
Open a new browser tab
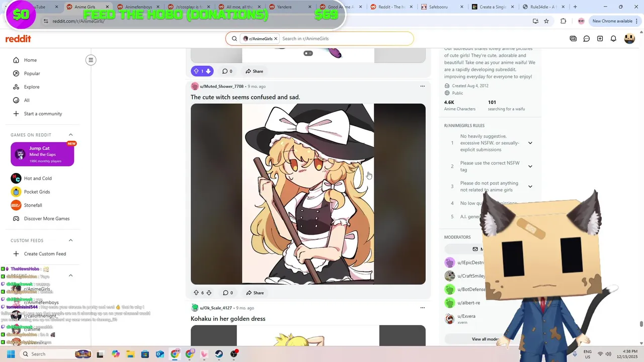coord(575,7)
